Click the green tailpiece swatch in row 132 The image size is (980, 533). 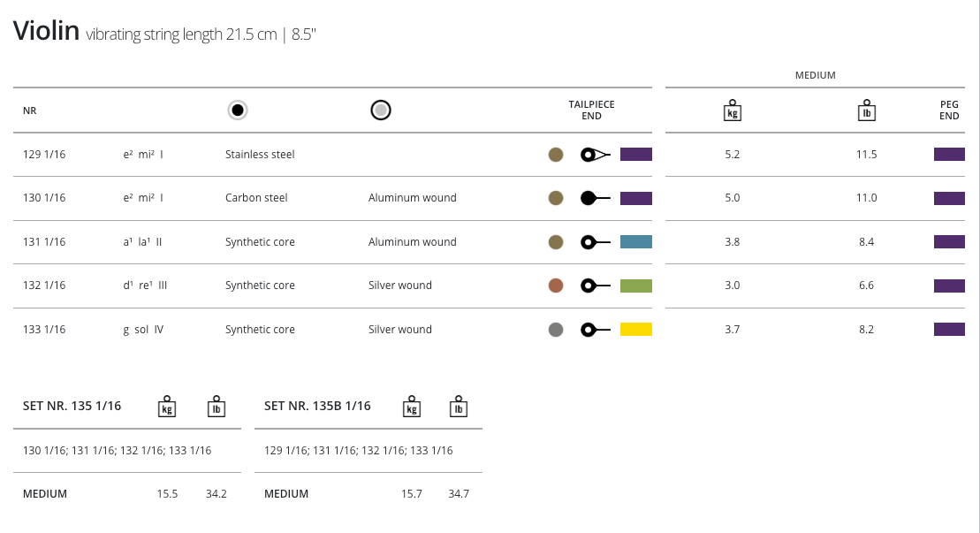636,286
